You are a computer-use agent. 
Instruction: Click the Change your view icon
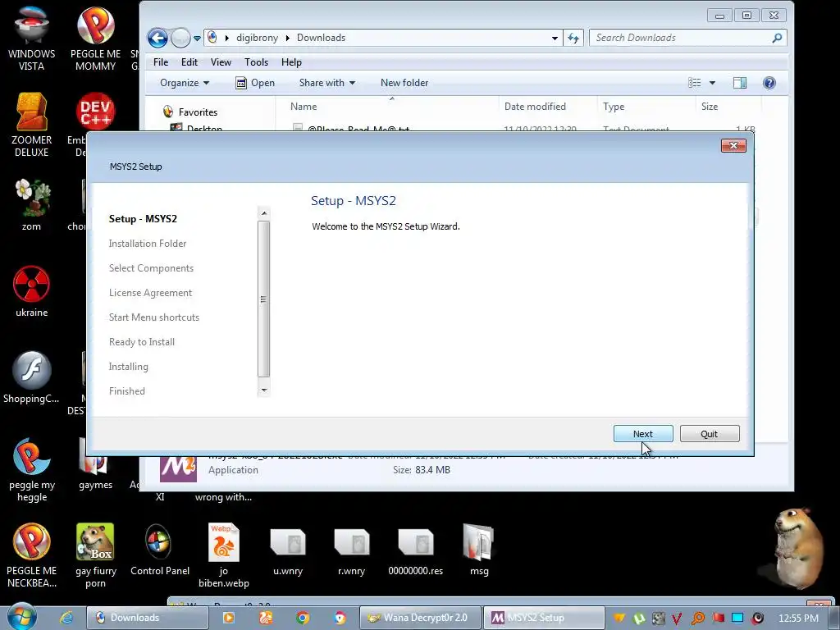coord(695,83)
